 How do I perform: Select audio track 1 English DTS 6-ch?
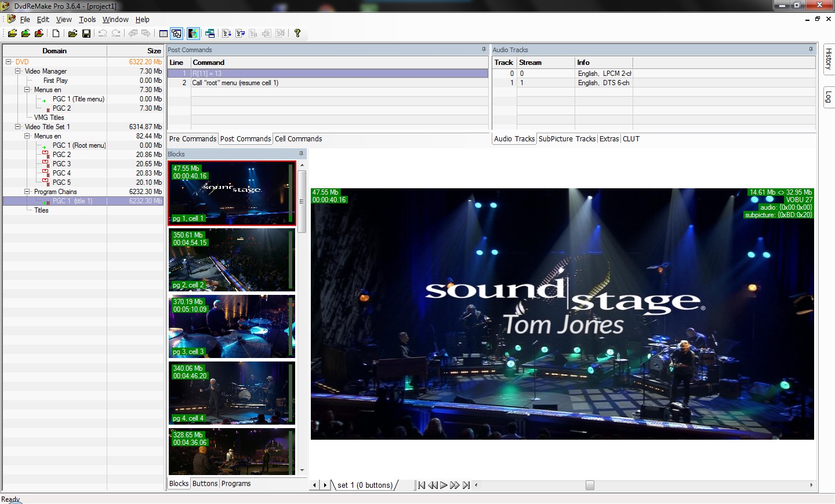[x=654, y=83]
